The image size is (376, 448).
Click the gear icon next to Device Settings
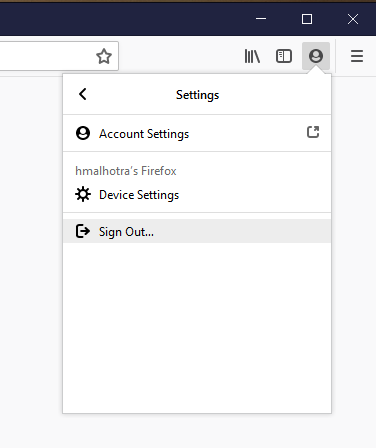(x=83, y=194)
